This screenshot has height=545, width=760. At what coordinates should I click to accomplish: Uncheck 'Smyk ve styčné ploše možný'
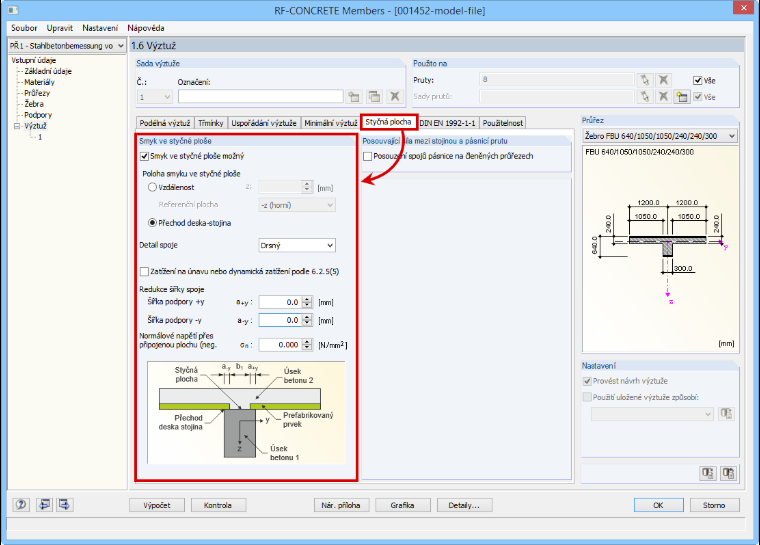[144, 156]
